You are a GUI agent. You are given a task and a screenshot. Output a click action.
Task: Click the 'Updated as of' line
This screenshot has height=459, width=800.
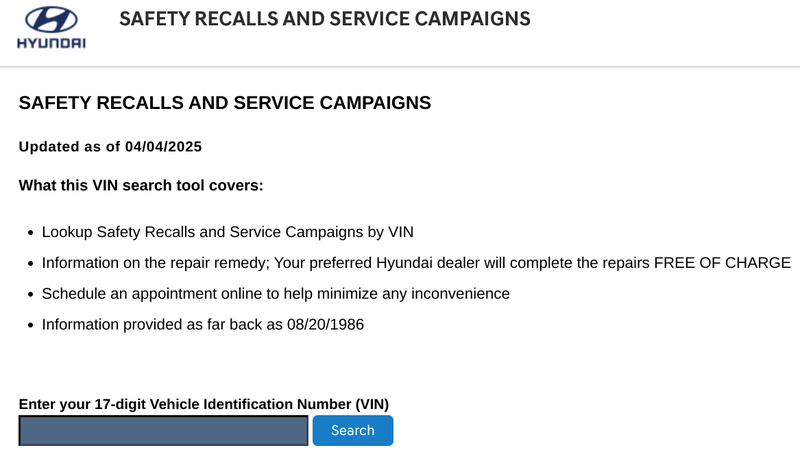click(110, 147)
